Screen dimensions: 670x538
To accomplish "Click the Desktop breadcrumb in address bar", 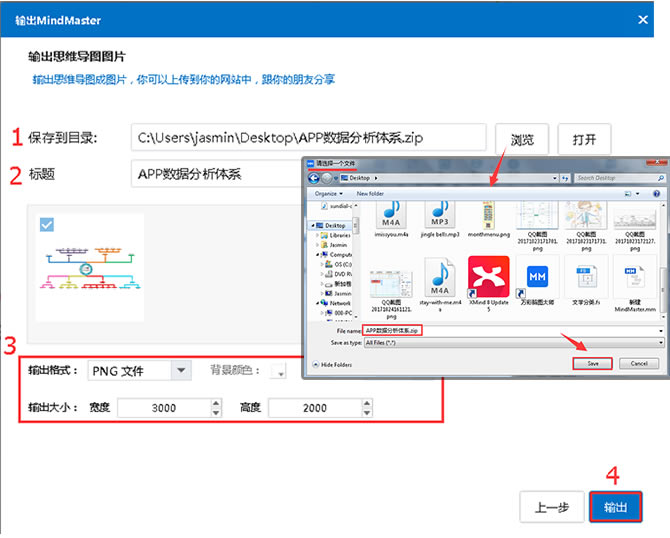I will click(359, 178).
